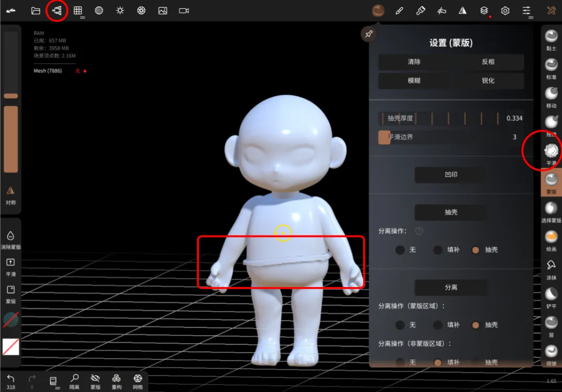Open the Lighting sun menu
Screen dimensions: 562x392
120,11
